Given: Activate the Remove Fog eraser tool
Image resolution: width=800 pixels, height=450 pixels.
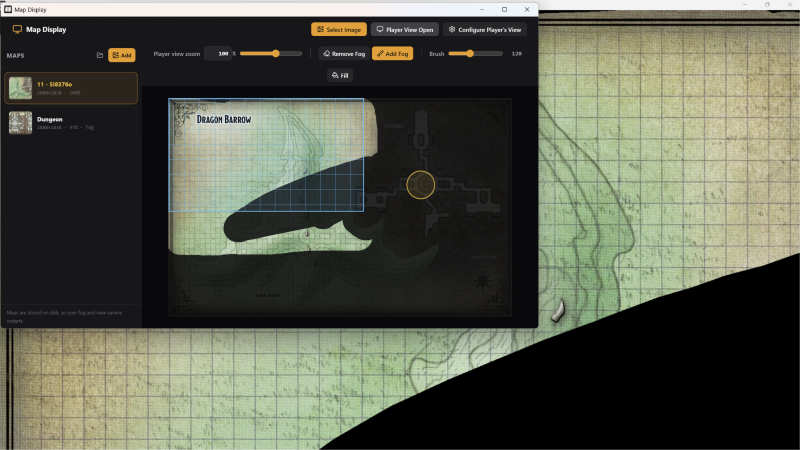Looking at the screenshot, I should click(x=344, y=54).
